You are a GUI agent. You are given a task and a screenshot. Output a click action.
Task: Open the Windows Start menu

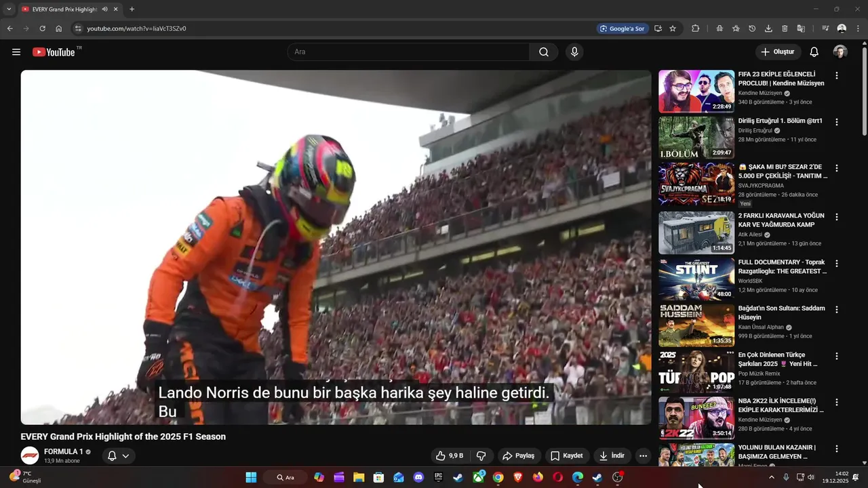pyautogui.click(x=251, y=477)
